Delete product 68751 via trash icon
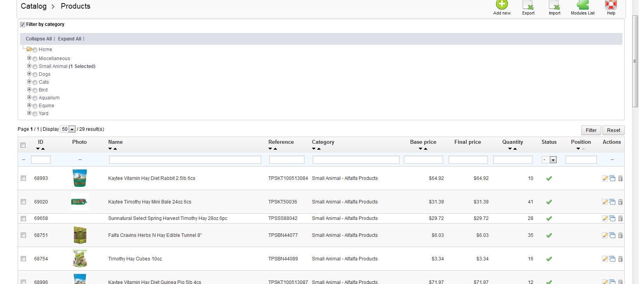The height and width of the screenshot is (284, 644). coord(620,235)
